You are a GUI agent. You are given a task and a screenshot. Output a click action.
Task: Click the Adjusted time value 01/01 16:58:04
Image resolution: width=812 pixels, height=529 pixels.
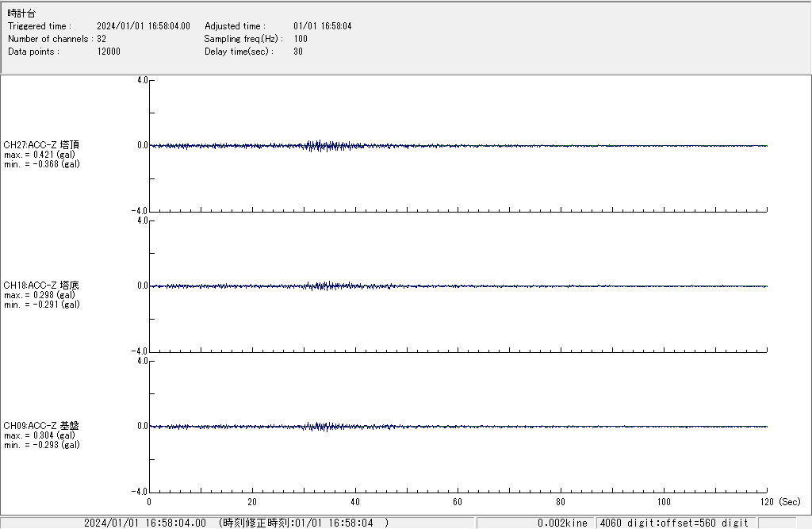(322, 26)
